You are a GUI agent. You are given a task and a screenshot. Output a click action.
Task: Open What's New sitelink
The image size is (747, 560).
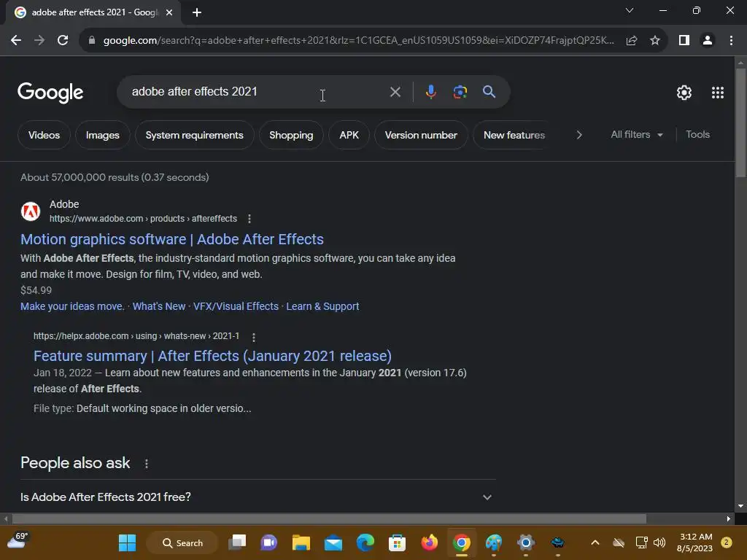click(158, 306)
